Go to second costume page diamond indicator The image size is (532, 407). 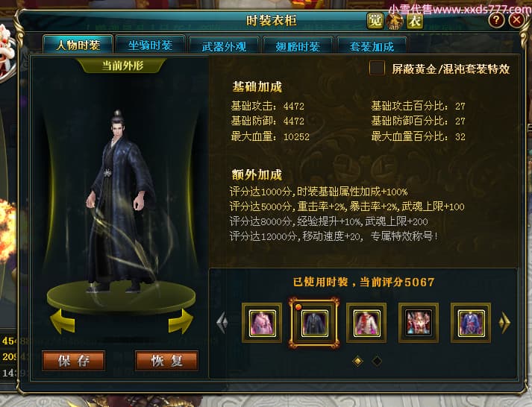377,361
